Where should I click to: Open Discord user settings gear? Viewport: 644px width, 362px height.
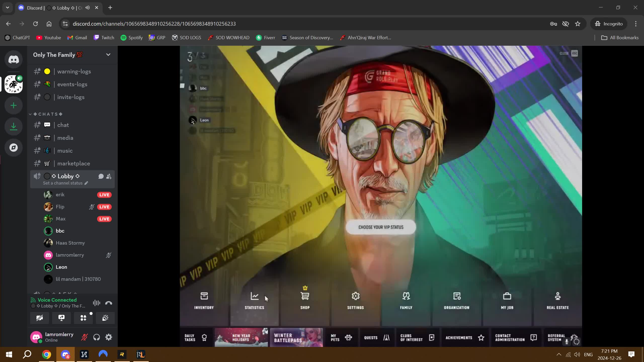109,337
